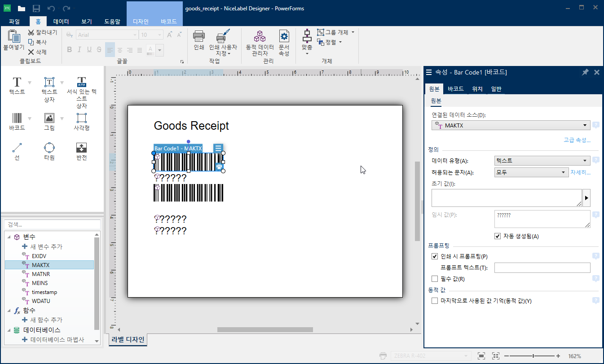The height and width of the screenshot is (364, 604).
Task: Uncheck the auto-generated provisional value checkbox
Action: click(498, 237)
